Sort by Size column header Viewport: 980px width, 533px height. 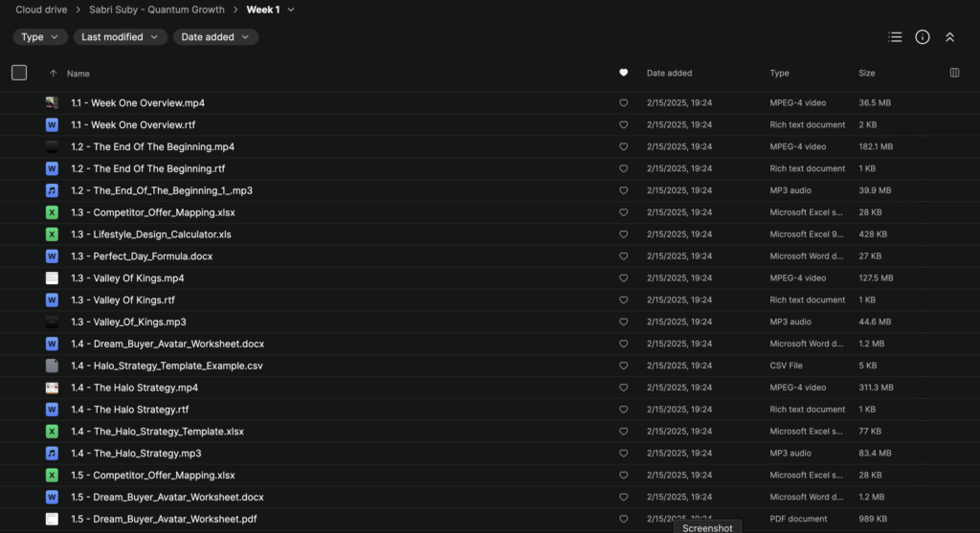point(866,73)
